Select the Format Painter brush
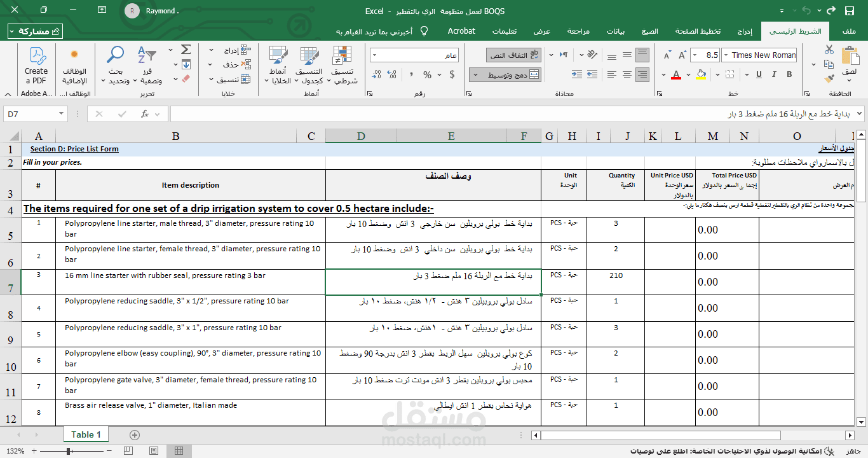The image size is (868, 458). pos(829,79)
